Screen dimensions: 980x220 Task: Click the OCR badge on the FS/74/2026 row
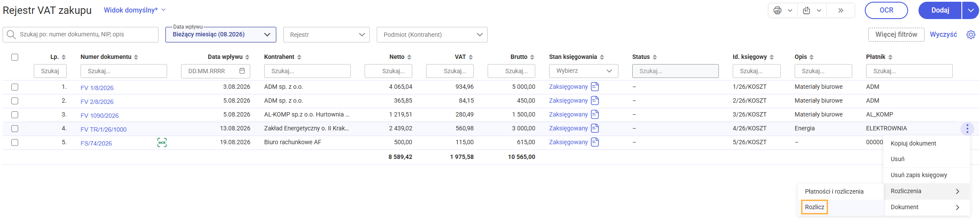(162, 142)
